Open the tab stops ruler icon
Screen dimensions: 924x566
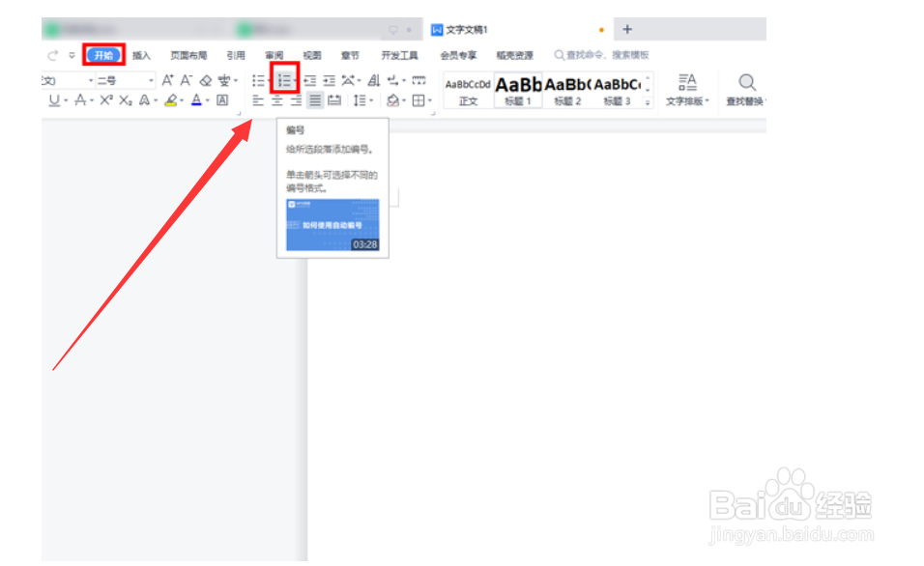419,81
